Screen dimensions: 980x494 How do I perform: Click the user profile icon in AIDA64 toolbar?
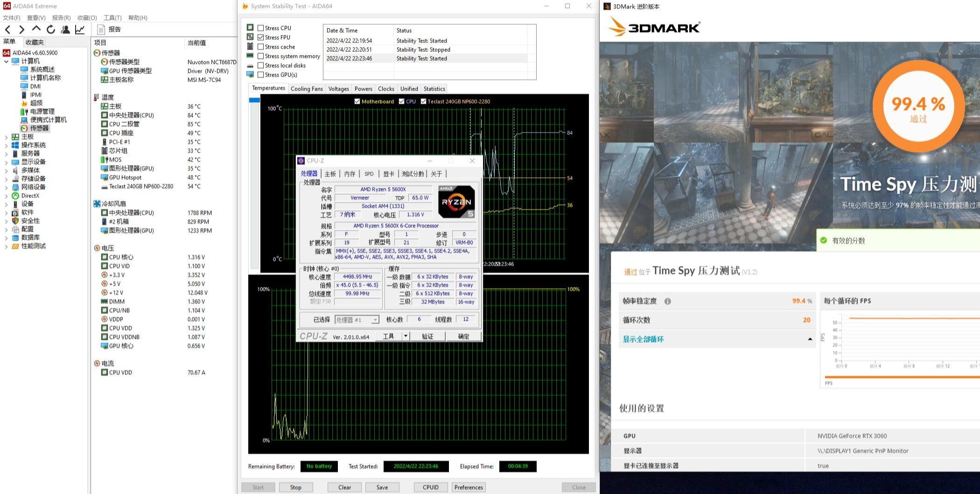pos(65,29)
